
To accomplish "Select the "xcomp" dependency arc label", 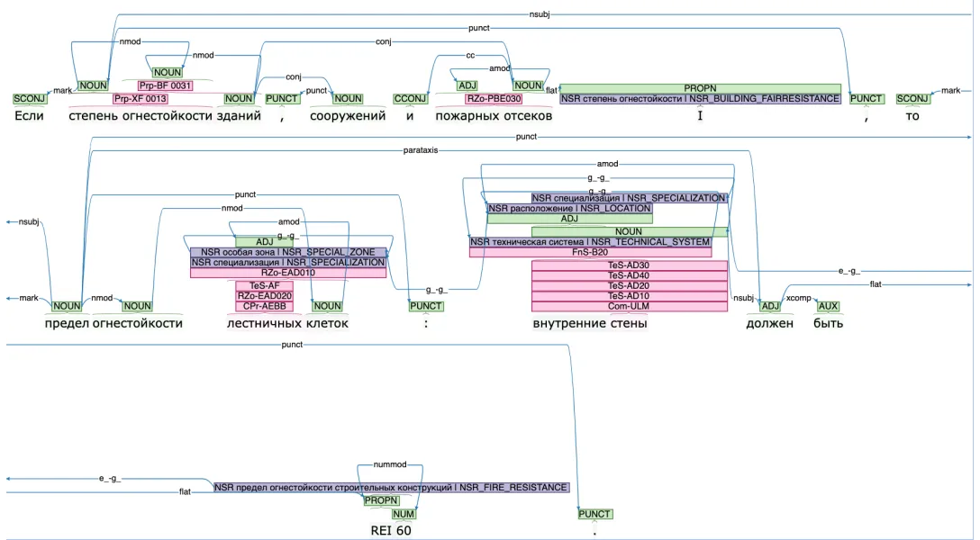I will click(798, 297).
